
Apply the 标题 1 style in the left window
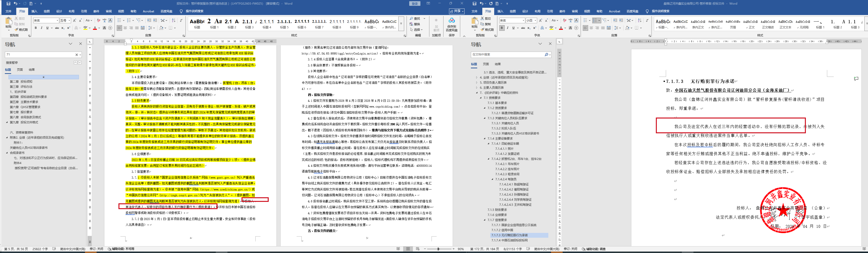(x=214, y=24)
